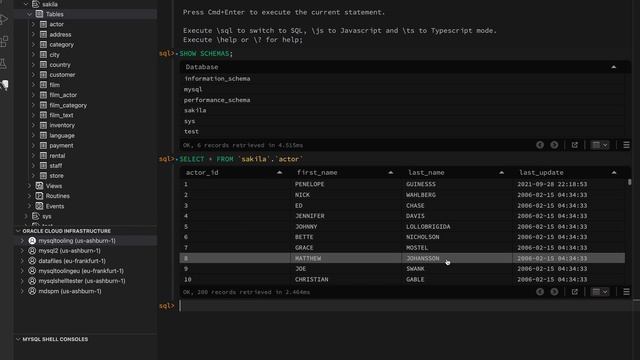This screenshot has height=360, width=640.
Task: Click the actor table icon
Action: pos(43,24)
